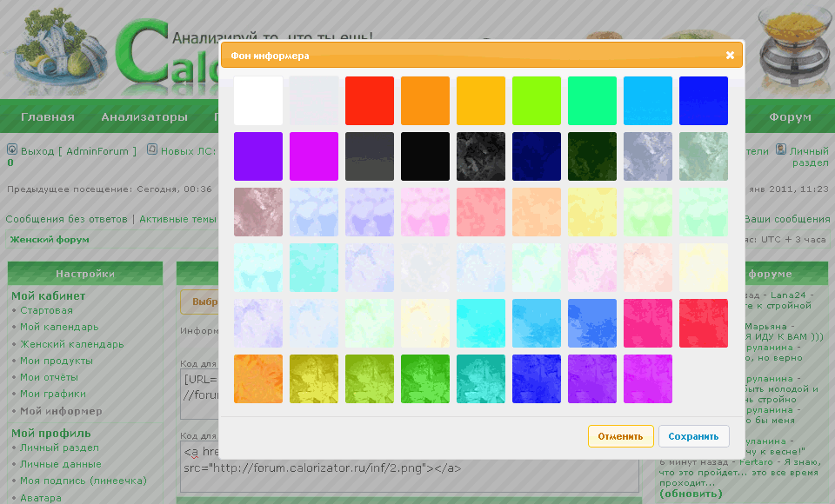Select the bright lime green swatch

(537, 101)
